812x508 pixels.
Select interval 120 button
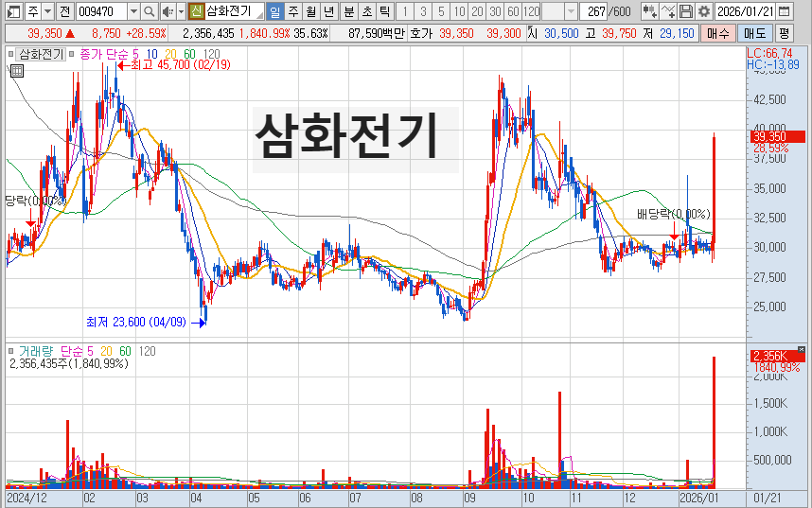click(x=531, y=10)
